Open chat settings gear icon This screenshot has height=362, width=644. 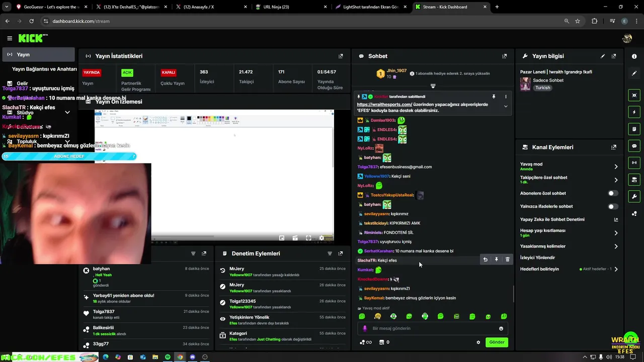click(x=478, y=342)
